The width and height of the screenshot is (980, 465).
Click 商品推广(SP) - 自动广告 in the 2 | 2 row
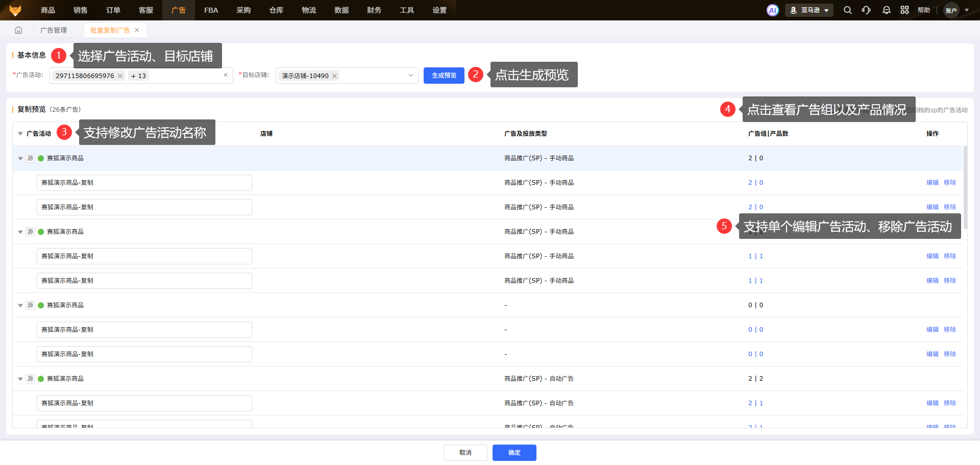(539, 379)
